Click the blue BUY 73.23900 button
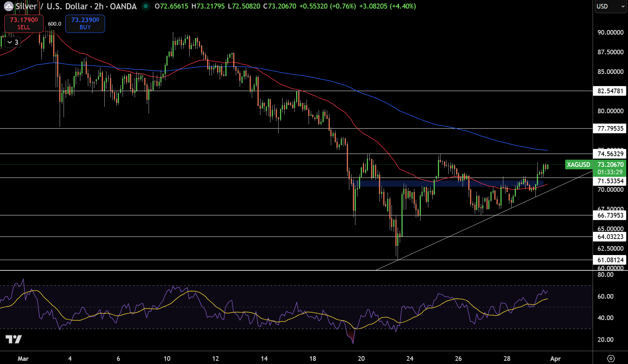The image size is (628, 364). click(x=85, y=24)
